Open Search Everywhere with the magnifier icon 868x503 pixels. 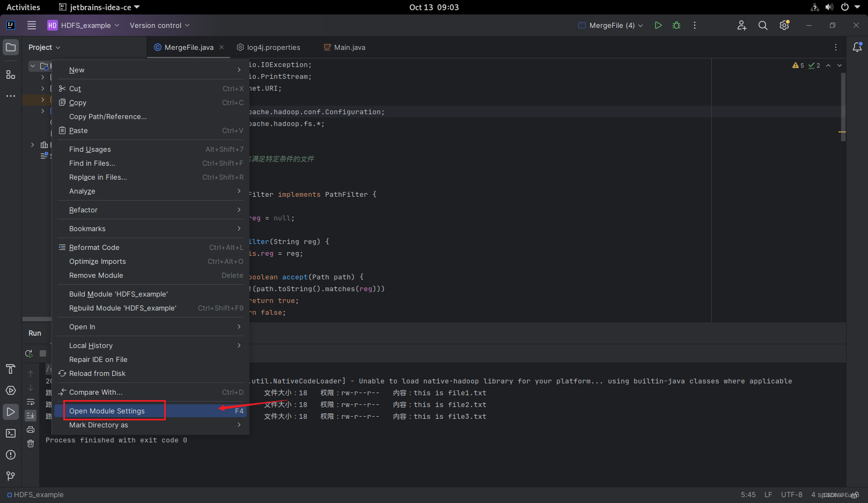point(762,25)
